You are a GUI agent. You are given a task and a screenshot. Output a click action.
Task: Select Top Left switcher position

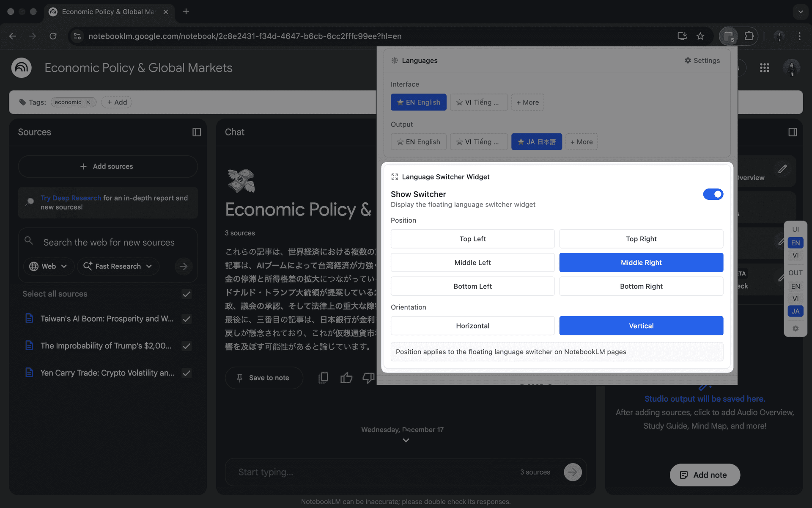[x=472, y=239]
